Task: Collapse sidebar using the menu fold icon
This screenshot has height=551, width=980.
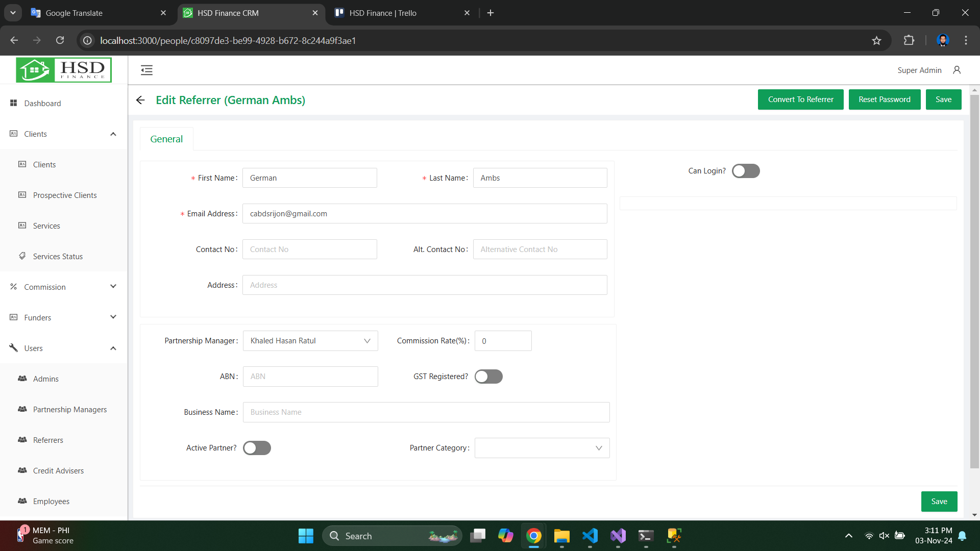Action: click(146, 70)
